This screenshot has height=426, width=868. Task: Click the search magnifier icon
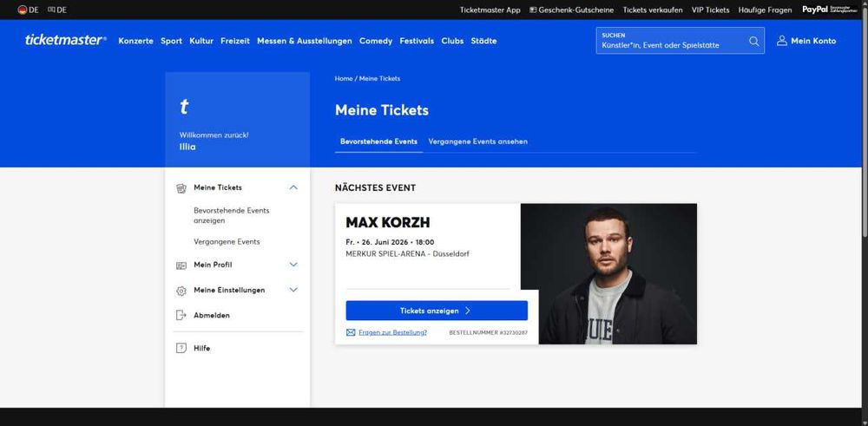[754, 41]
